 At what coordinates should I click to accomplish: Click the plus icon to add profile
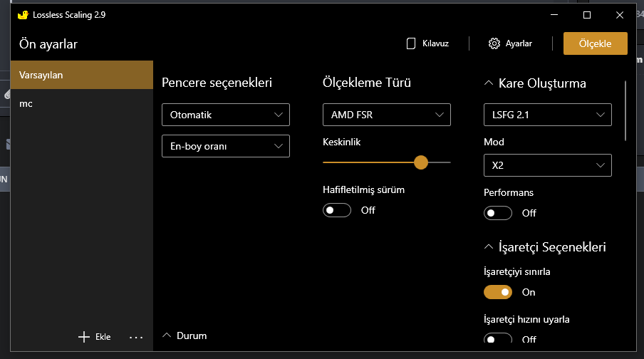click(83, 337)
